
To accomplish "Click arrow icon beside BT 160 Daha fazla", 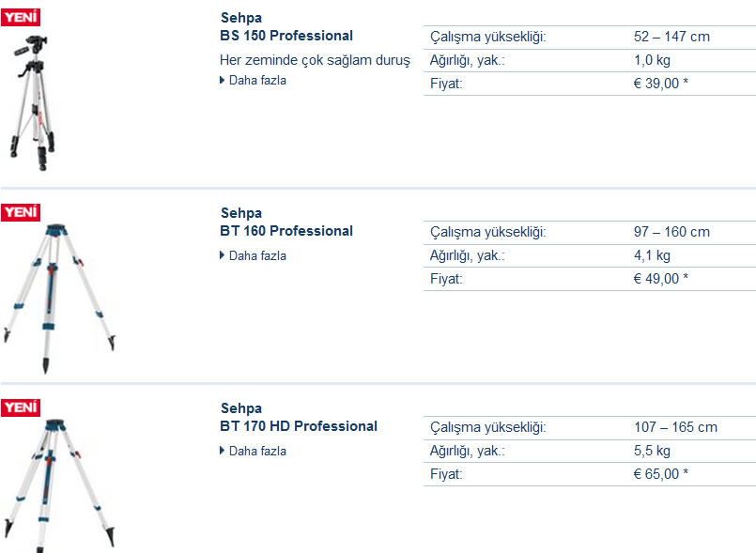I will 222,255.
